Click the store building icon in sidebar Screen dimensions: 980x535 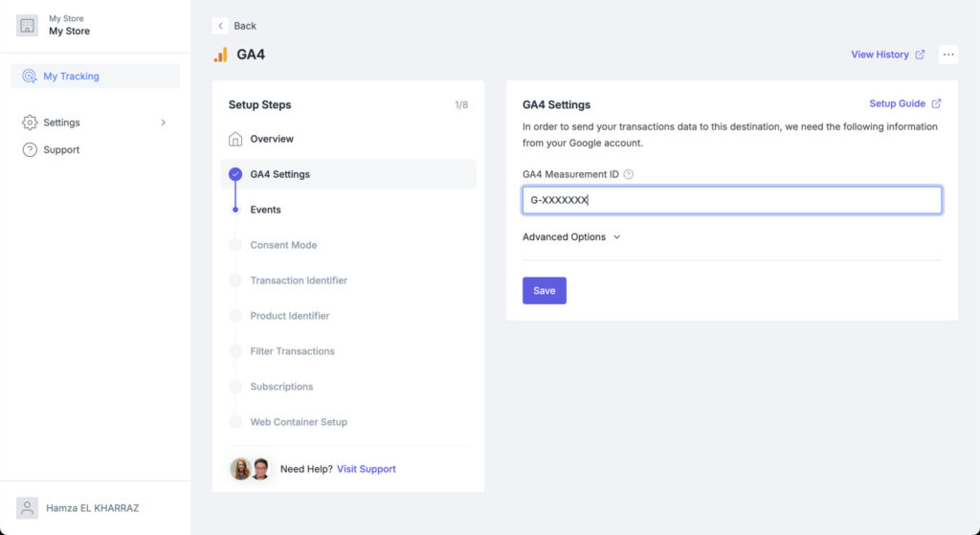click(x=27, y=26)
